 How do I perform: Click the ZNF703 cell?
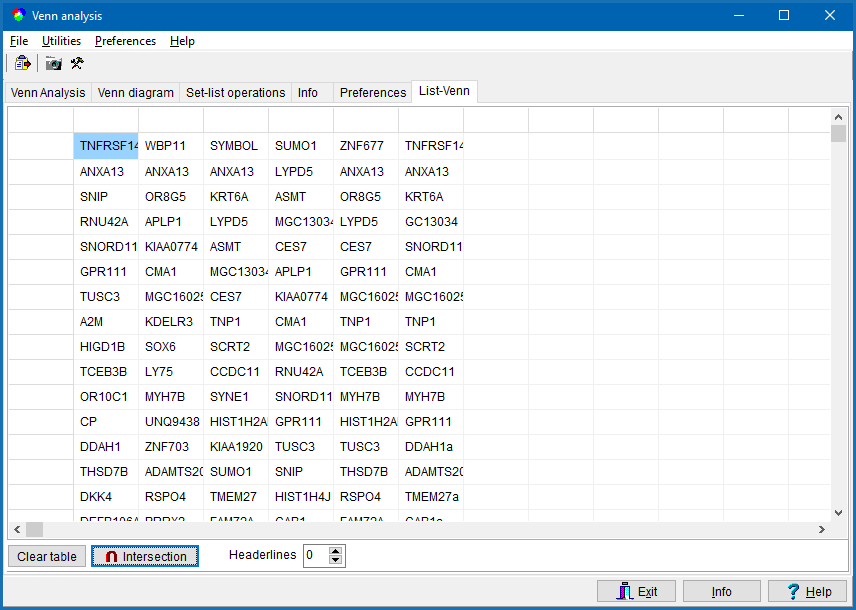point(171,447)
